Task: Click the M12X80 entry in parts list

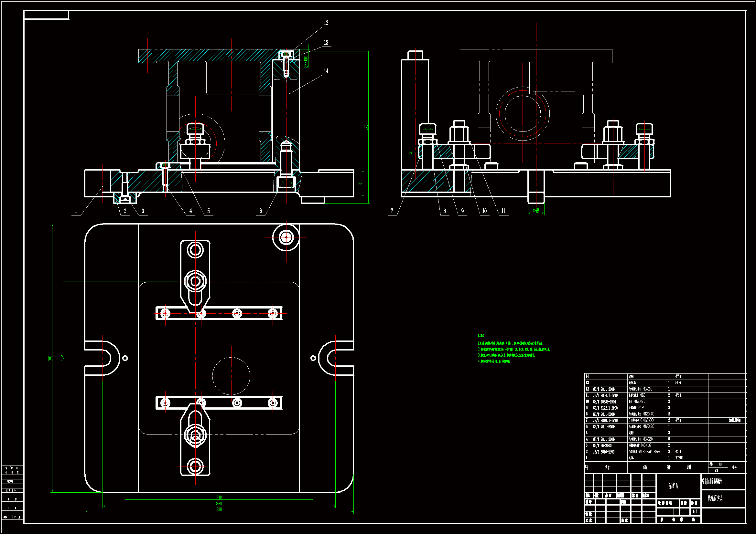Action: pos(639,402)
